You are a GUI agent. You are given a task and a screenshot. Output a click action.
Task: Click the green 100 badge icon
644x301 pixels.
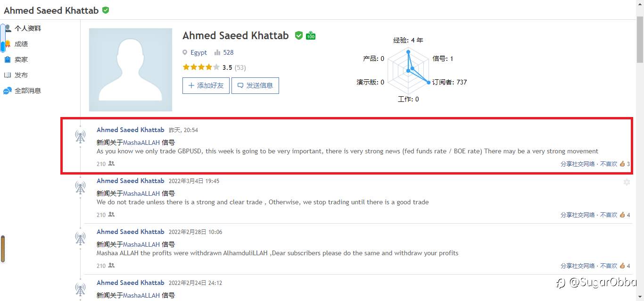click(311, 36)
